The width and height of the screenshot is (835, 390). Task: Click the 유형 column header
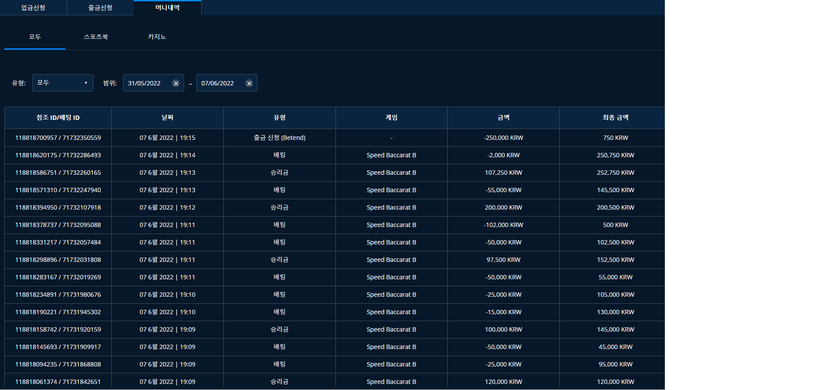[280, 118]
